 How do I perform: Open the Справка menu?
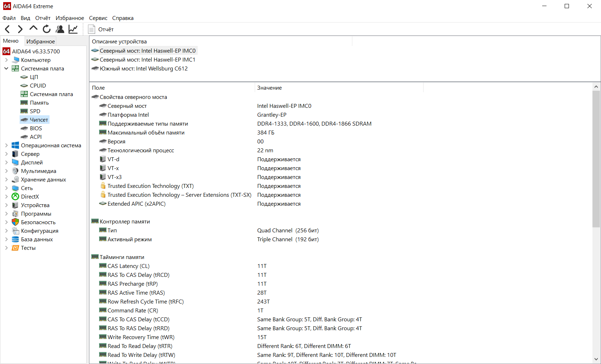(123, 18)
